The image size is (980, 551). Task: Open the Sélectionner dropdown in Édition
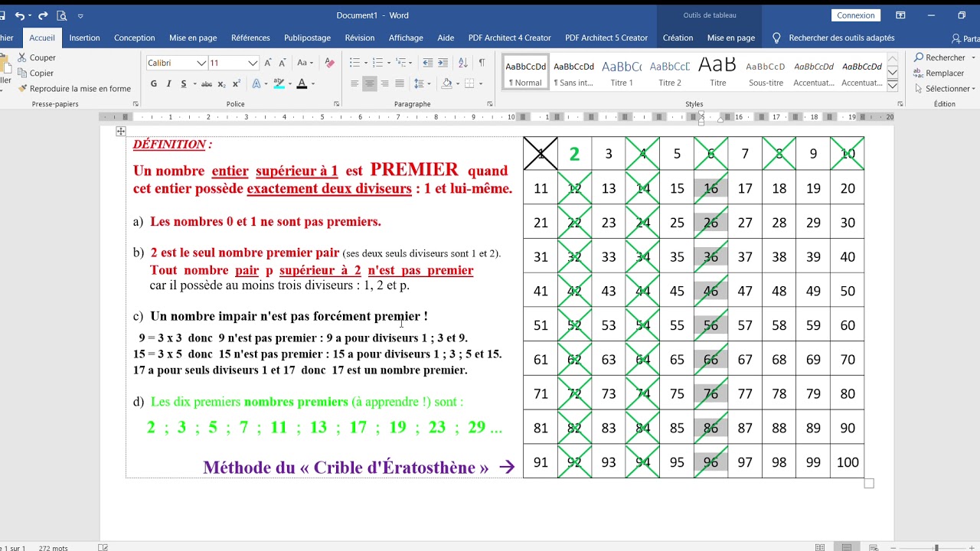[x=946, y=89]
